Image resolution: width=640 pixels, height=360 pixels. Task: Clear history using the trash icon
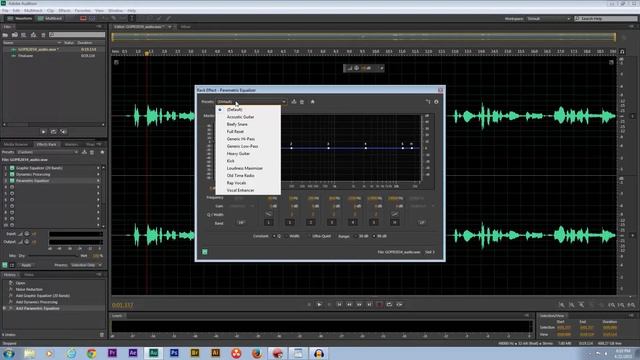(x=102, y=335)
